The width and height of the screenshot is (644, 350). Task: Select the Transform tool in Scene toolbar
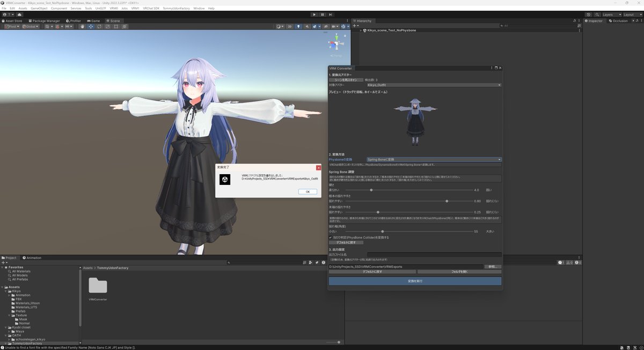(x=125, y=26)
